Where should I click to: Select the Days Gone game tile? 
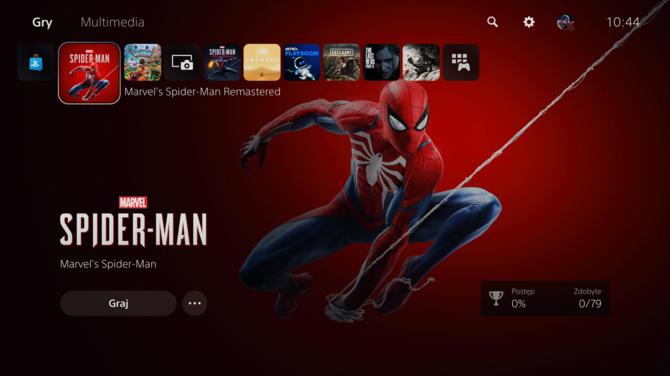point(341,62)
